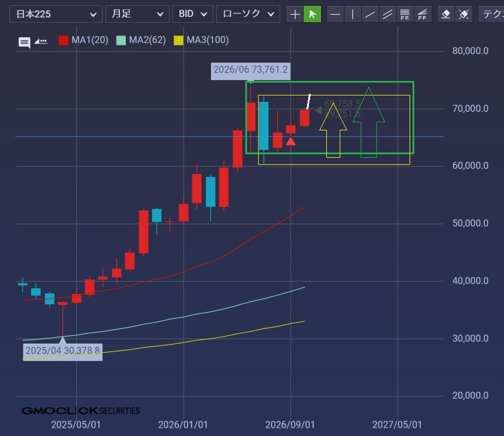Open the ローソク chart type dropdown

click(248, 14)
